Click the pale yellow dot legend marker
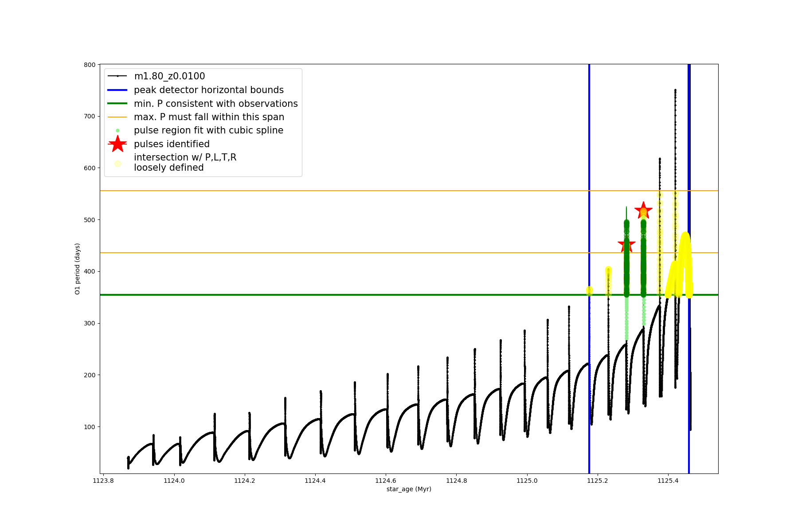Viewport: 798px width, 532px height. point(117,164)
